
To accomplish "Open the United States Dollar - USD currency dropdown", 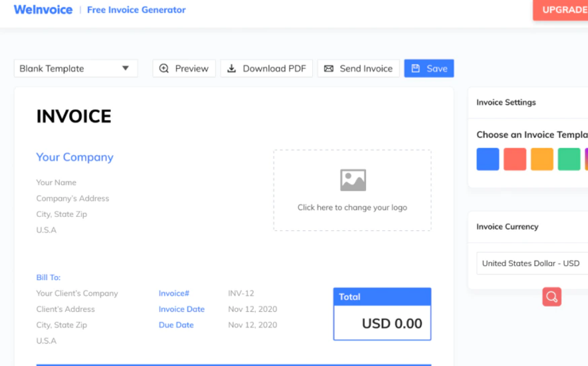I will 532,263.
